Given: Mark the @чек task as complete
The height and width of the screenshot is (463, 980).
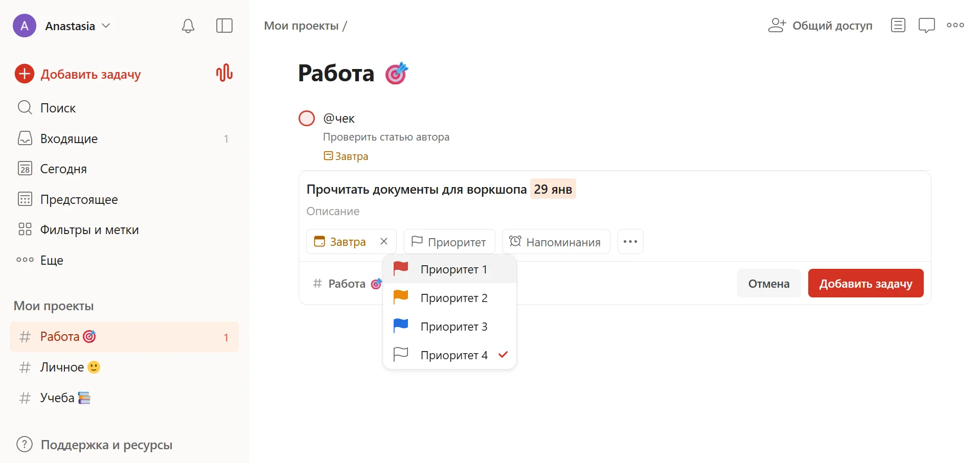Looking at the screenshot, I should tap(307, 119).
